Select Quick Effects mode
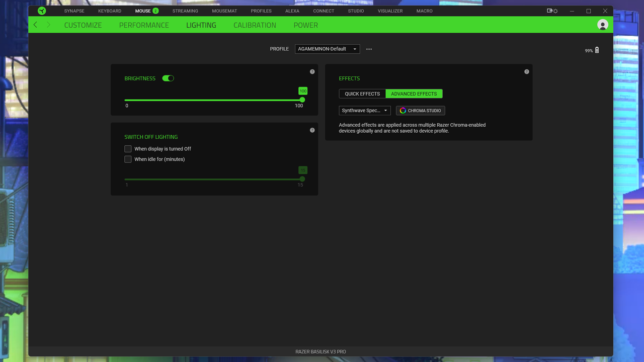This screenshot has width=644, height=362. coord(362,94)
